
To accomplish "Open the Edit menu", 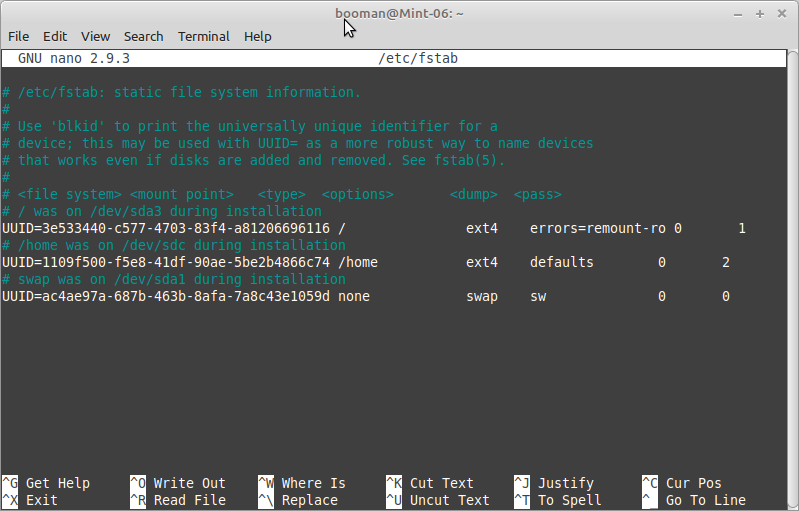I will coord(55,36).
